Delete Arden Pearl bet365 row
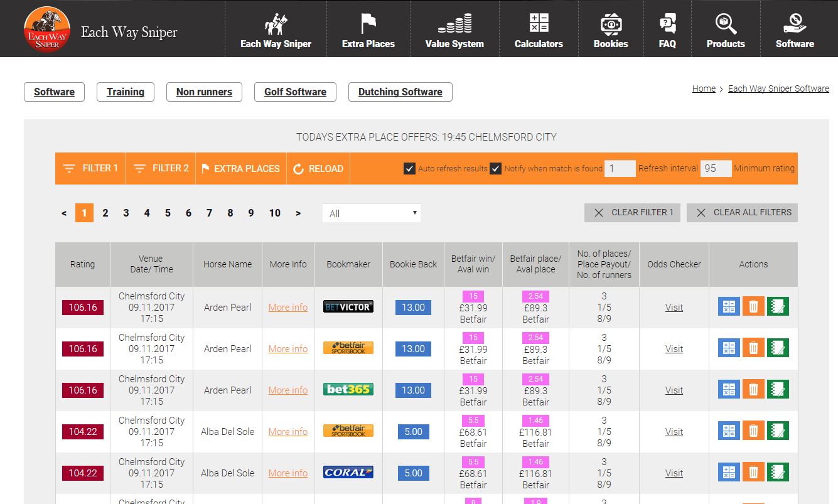The width and height of the screenshot is (838, 504). point(753,389)
